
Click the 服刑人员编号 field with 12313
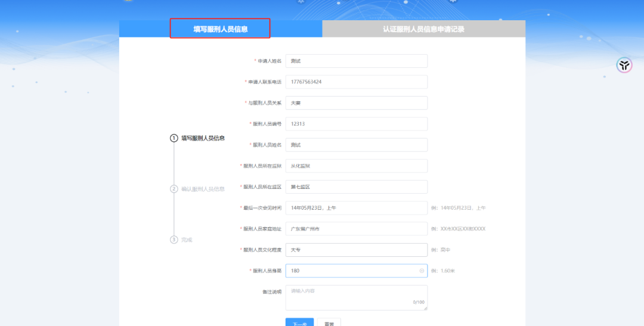coord(356,124)
